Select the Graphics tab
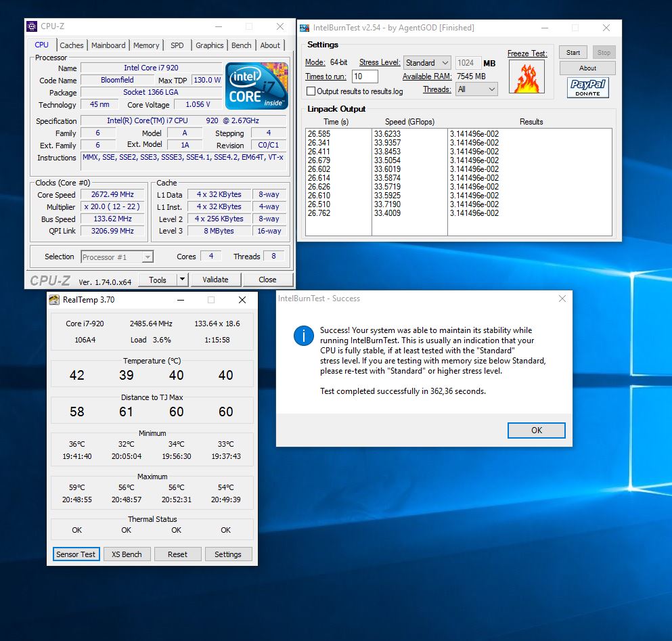Viewport: 672px width, 641px height. [209, 45]
